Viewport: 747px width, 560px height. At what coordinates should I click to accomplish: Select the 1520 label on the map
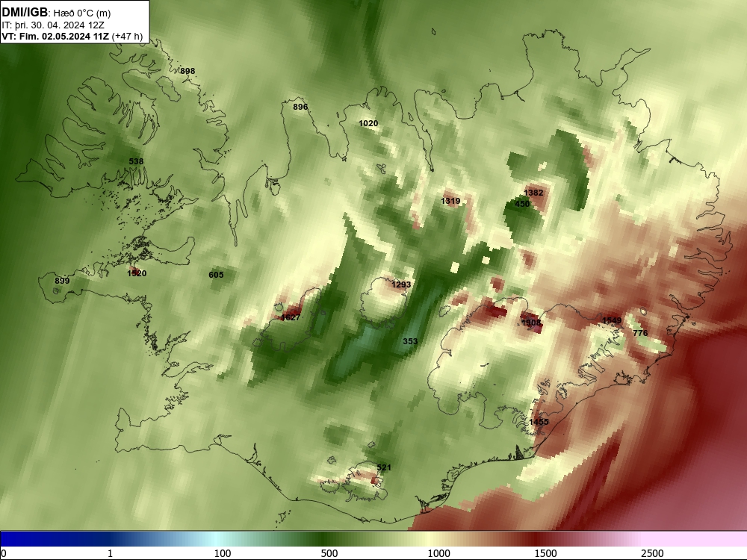(x=137, y=273)
